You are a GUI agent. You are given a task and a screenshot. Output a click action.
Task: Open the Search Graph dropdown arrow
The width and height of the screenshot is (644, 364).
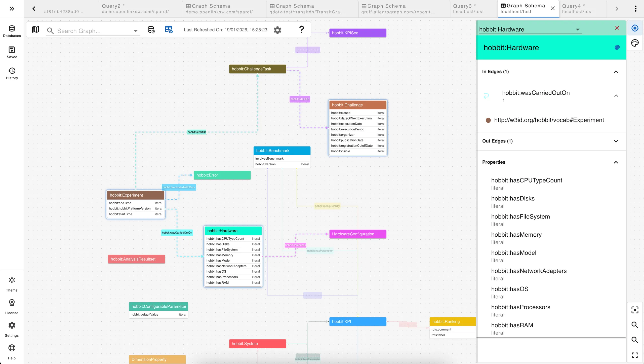[x=136, y=31]
